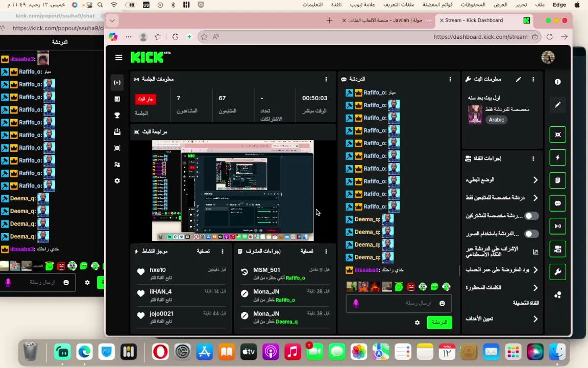Click the green chat (الدردشة) send button
This screenshot has height=368, width=588.
pos(439,322)
